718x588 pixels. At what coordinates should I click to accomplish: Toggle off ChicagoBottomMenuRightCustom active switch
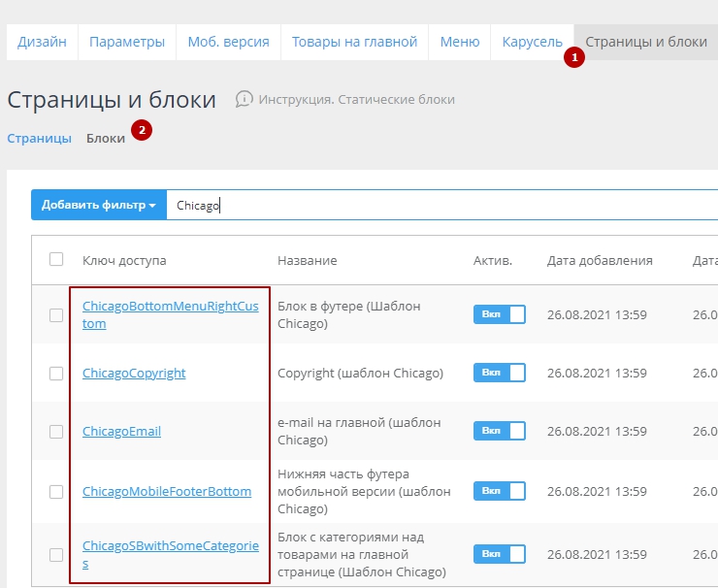[499, 314]
